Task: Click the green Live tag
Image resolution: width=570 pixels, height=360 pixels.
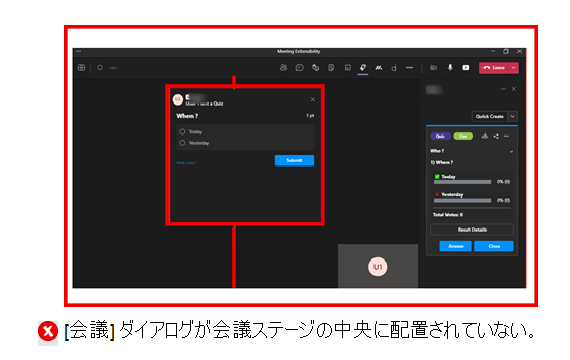Action: (x=463, y=136)
